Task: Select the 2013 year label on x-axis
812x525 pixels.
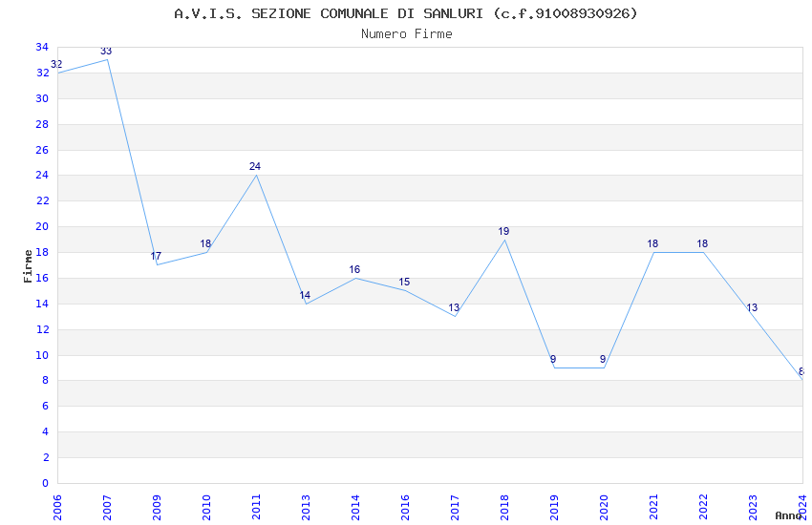Action: point(306,508)
